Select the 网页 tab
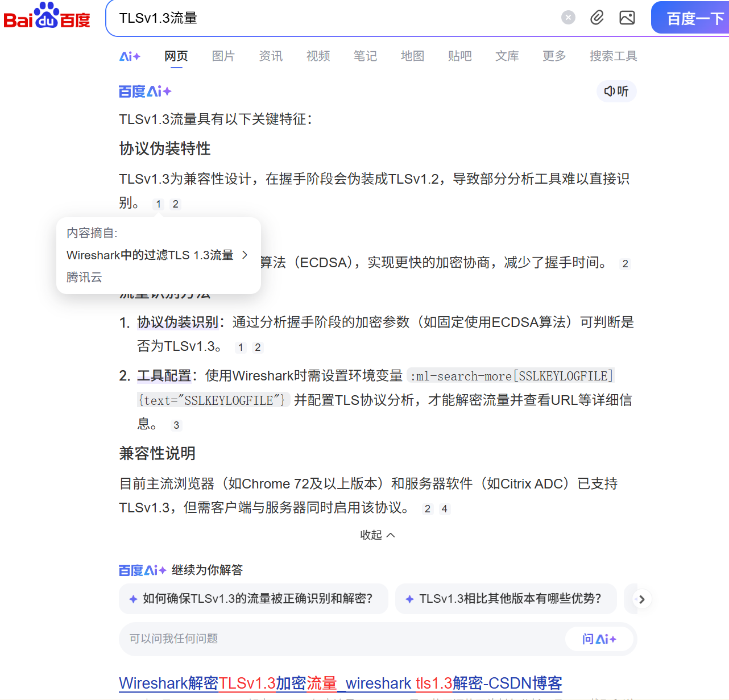The height and width of the screenshot is (700, 729). click(176, 56)
